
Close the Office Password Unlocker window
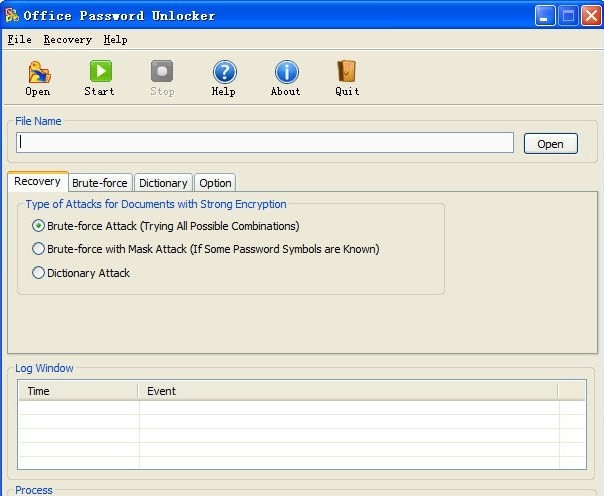[x=591, y=15]
